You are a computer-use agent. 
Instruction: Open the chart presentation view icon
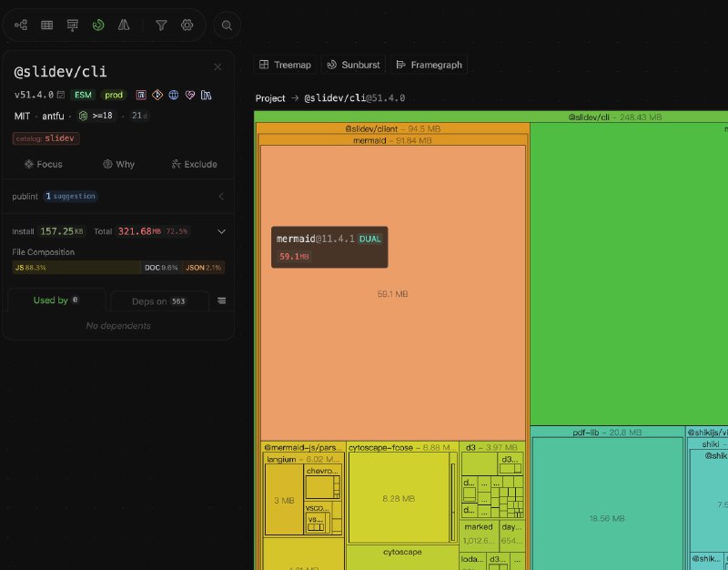tap(73, 25)
